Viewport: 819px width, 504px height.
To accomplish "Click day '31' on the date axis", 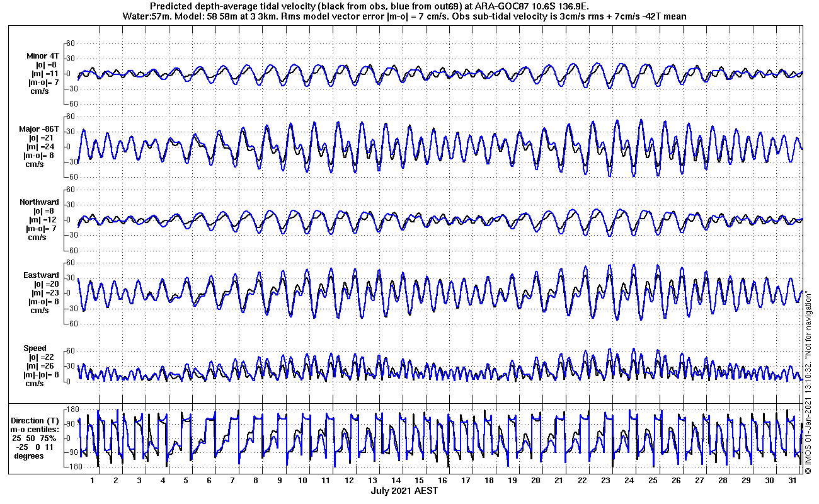I will [x=792, y=480].
